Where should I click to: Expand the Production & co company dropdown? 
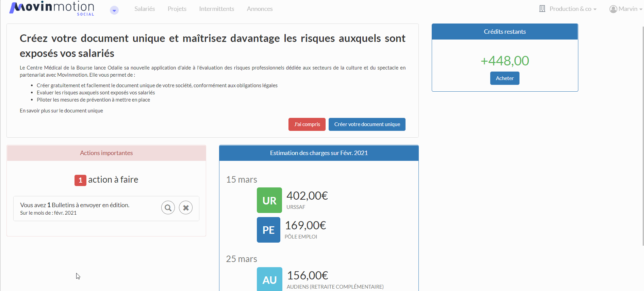pos(573,9)
